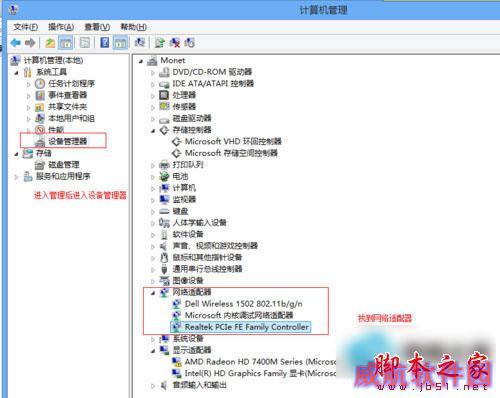This screenshot has height=398, width=500.
Task: Expand the 事件查看器 node
Action: [29, 96]
